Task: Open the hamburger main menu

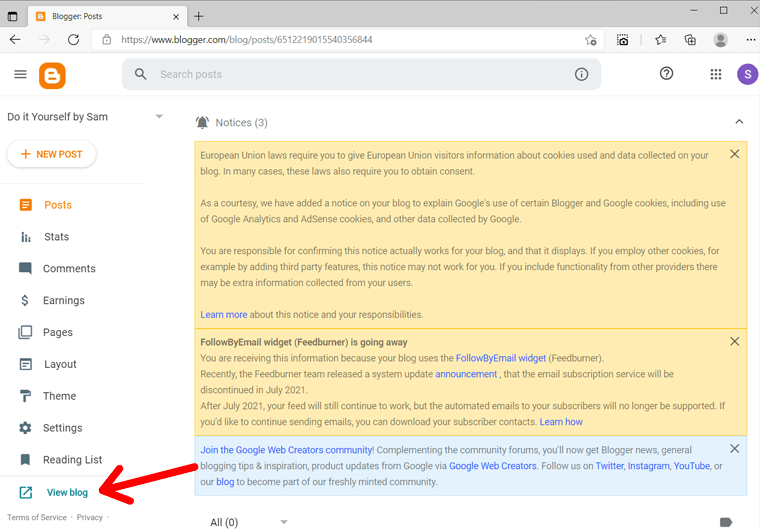Action: tap(20, 74)
